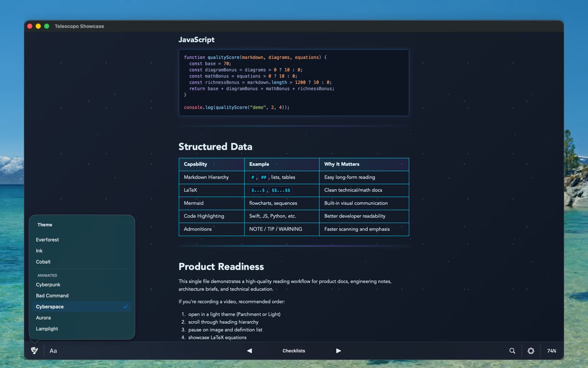
Task: Open the Checklists section title
Action: point(294,350)
